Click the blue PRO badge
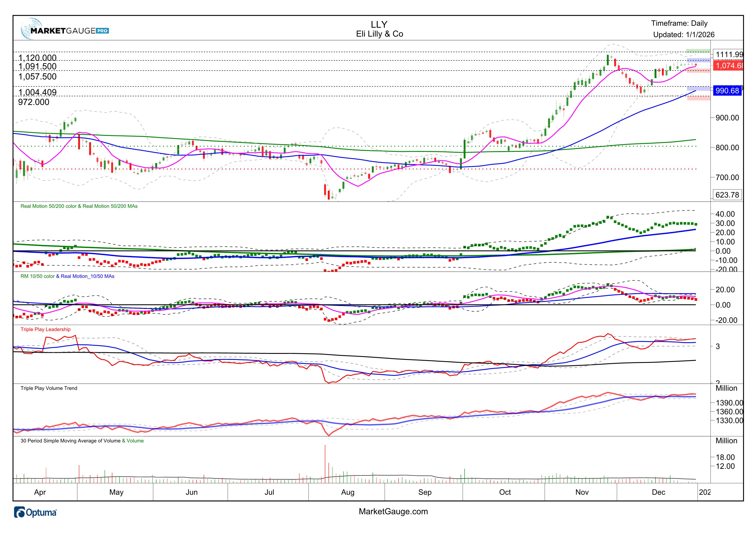This screenshot has width=756, height=535. click(x=102, y=31)
